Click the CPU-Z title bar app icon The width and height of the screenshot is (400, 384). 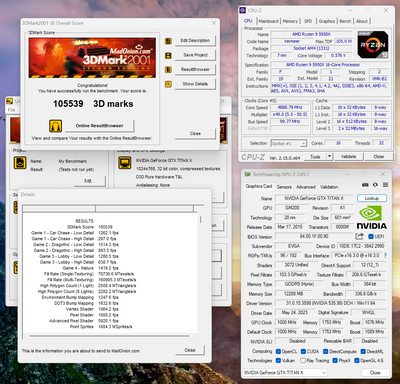(x=243, y=10)
